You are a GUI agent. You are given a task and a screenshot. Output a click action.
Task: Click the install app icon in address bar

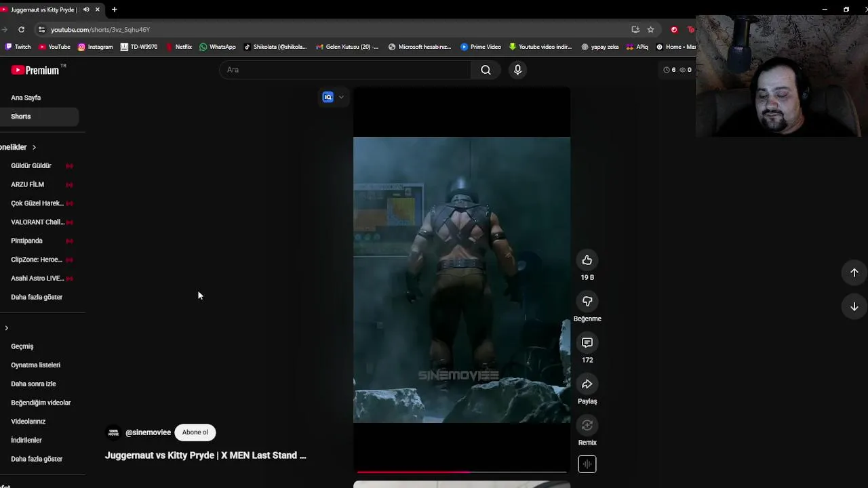pos(635,30)
